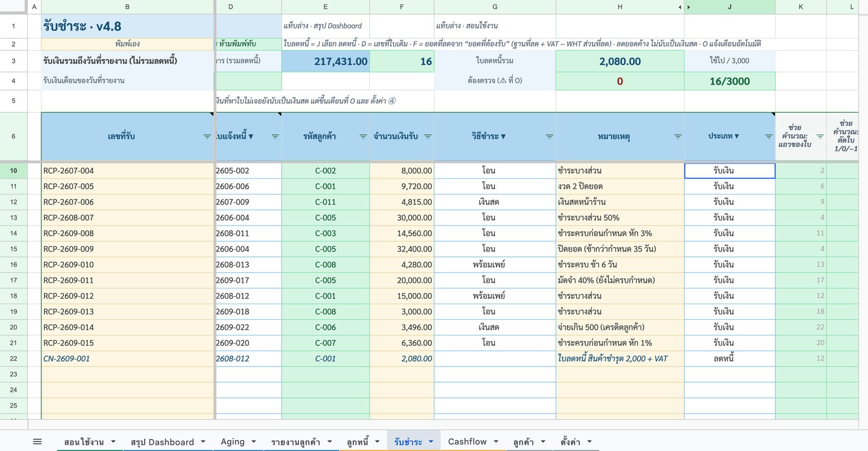Switch to the สอนใช้งาน sheet tab
Viewport: 868px width, 451px height.
point(84,442)
